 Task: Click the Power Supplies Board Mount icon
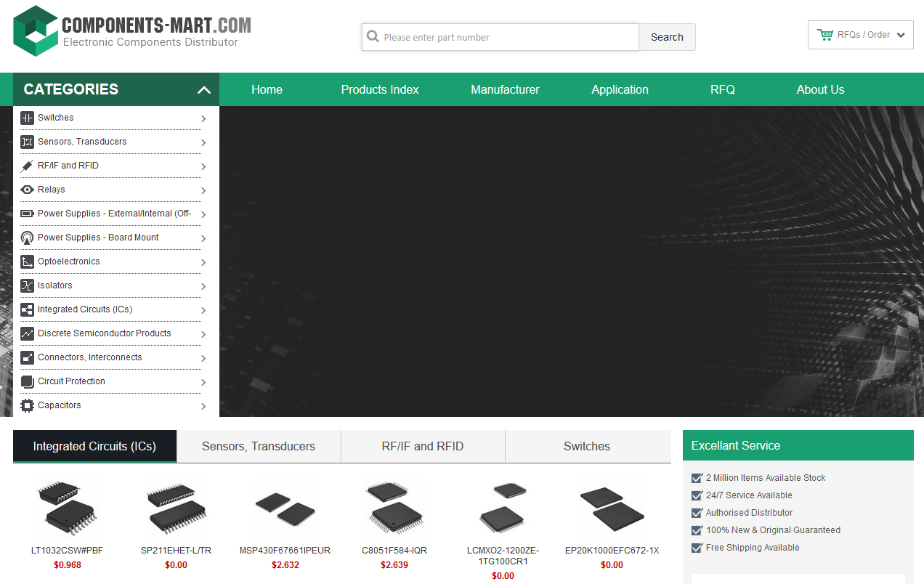point(27,238)
